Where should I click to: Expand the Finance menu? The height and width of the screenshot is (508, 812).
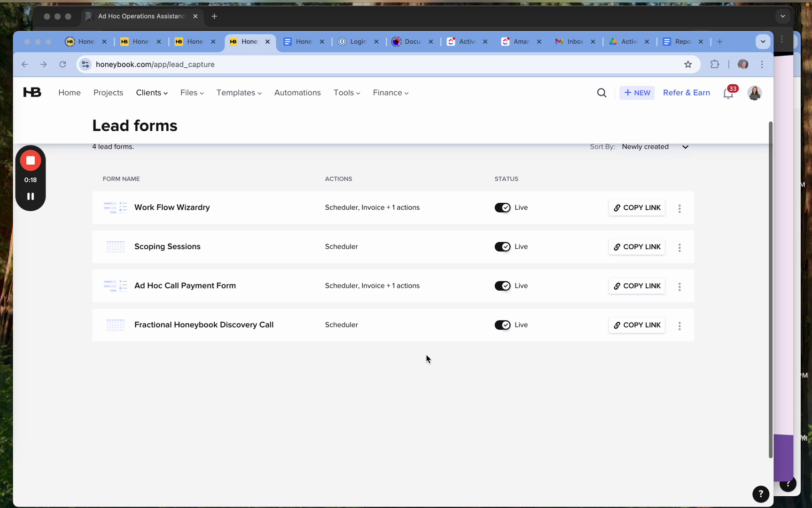(x=390, y=93)
